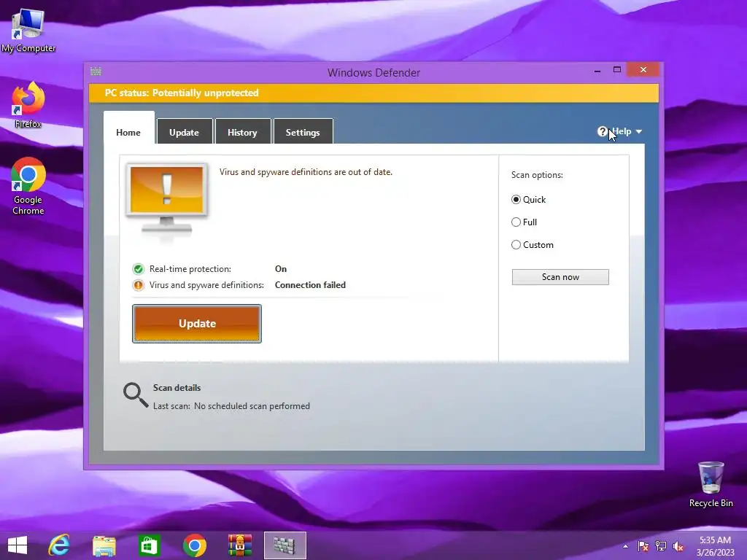
Task: Expand the Help dropdown arrow
Action: [639, 131]
